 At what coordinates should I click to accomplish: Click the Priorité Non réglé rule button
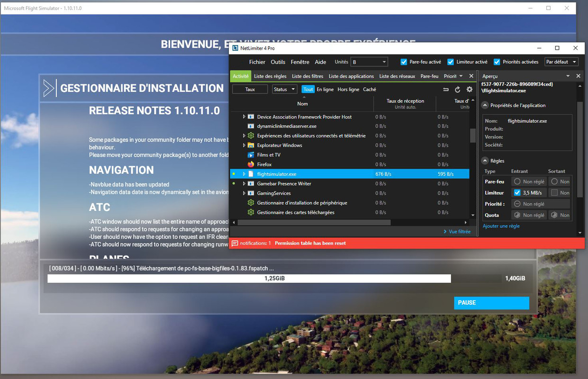coord(540,204)
